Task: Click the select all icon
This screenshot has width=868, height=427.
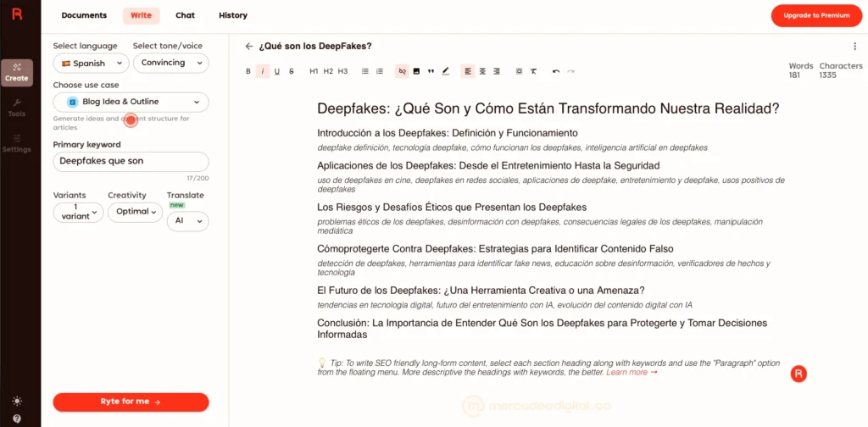Action: coord(519,71)
